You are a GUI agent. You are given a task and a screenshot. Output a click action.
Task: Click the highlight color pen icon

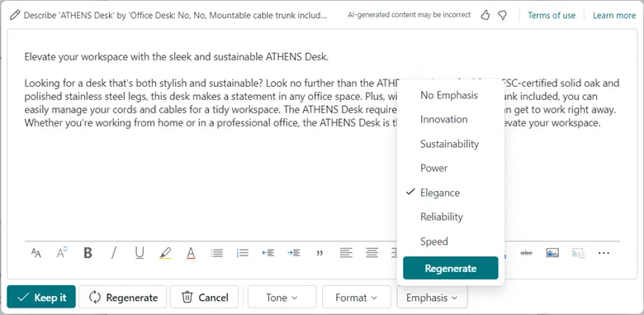coord(165,253)
